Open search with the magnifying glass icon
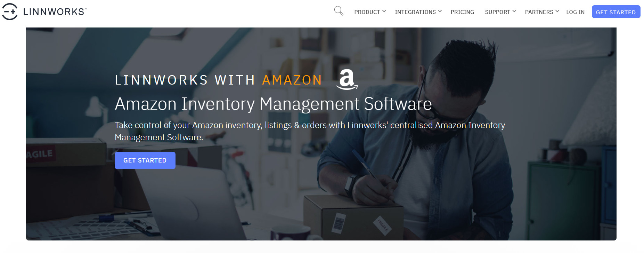The image size is (644, 253). click(339, 11)
